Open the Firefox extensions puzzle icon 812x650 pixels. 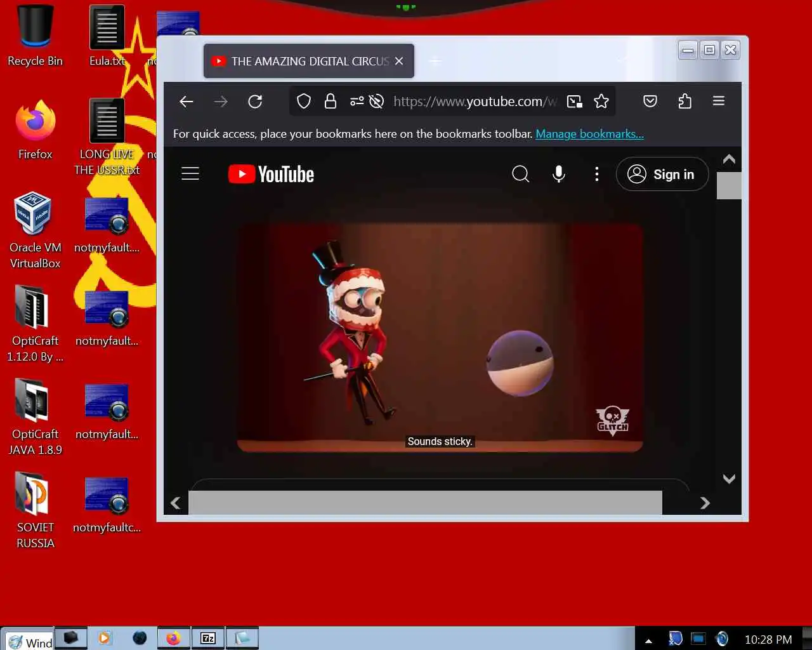coord(684,102)
